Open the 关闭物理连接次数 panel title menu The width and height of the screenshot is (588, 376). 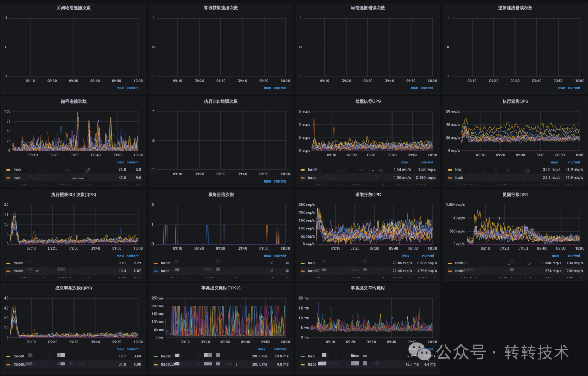pyautogui.click(x=73, y=8)
